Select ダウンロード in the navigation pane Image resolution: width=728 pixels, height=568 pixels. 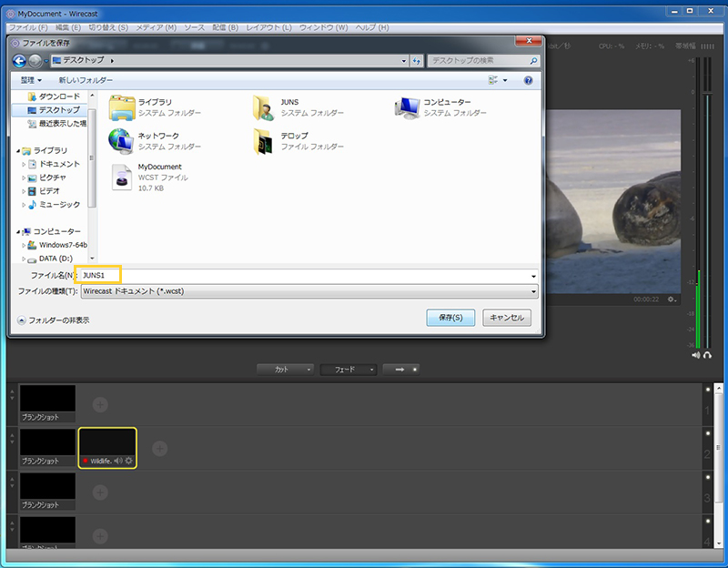coord(54,96)
